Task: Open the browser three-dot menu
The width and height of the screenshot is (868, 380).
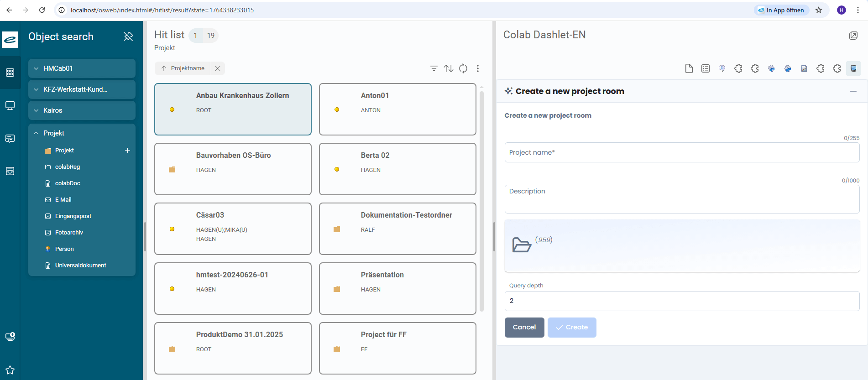Action: pos(858,10)
